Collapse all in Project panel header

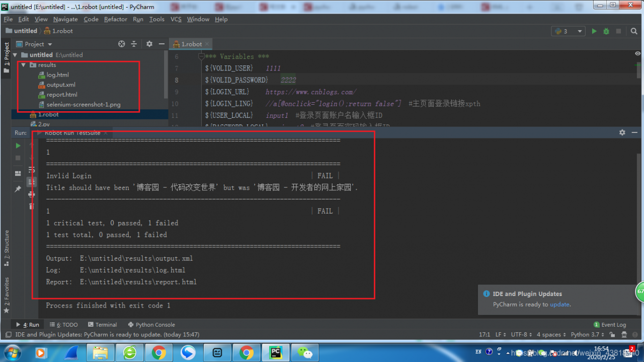point(134,44)
